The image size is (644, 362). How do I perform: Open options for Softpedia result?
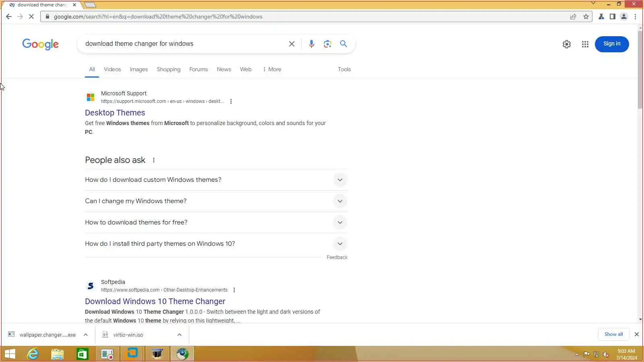pos(234,290)
